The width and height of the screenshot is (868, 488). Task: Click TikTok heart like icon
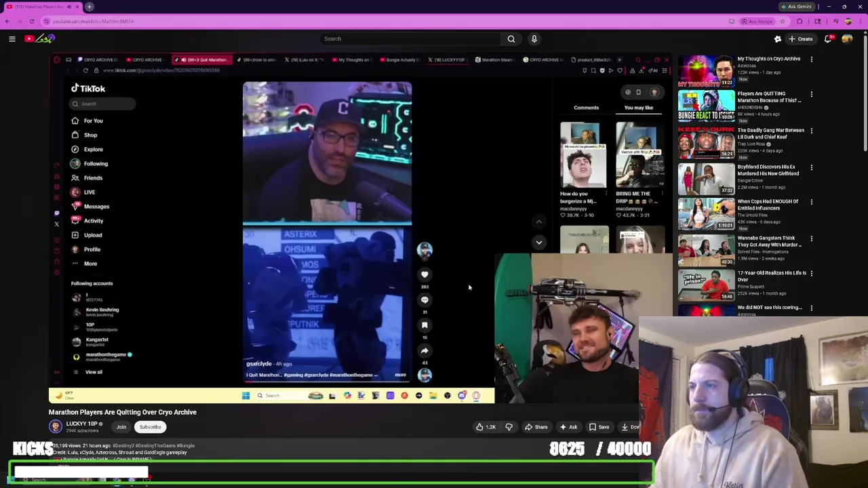click(x=425, y=274)
